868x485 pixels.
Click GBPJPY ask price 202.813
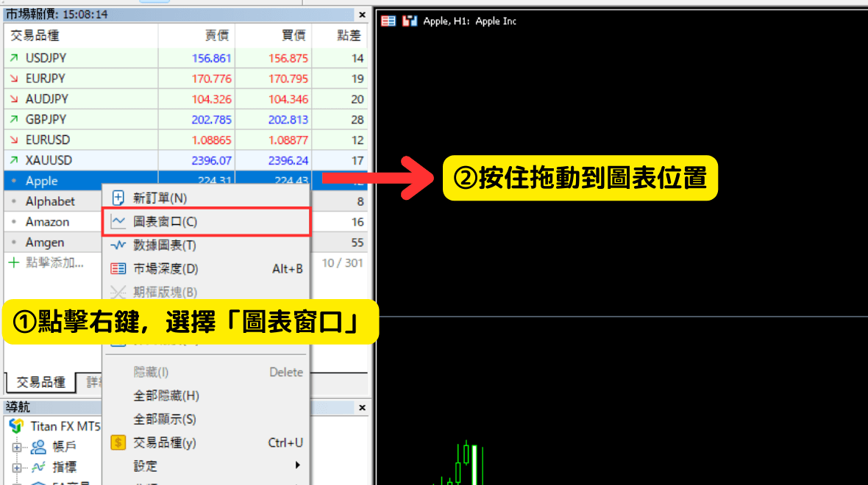(x=288, y=120)
